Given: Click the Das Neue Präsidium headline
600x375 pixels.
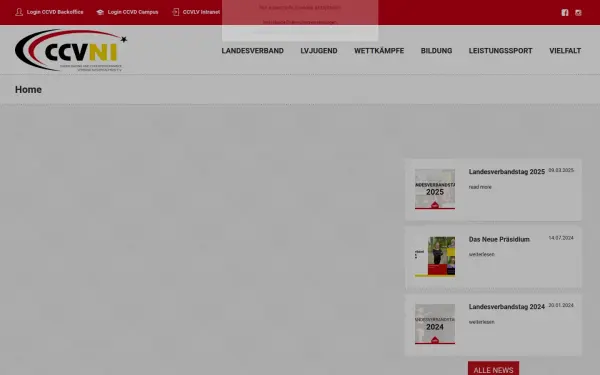Looking at the screenshot, I should pos(499,240).
